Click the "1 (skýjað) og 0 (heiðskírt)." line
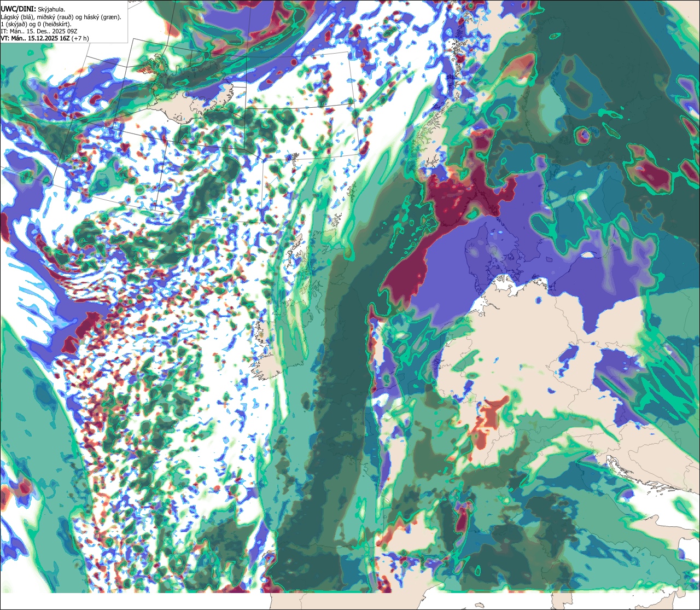 (36, 24)
